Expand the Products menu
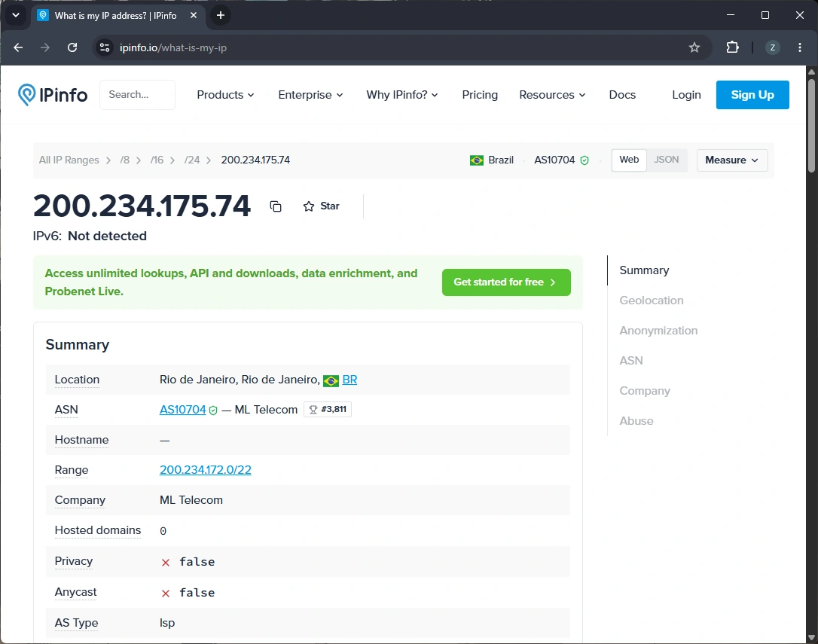This screenshot has height=644, width=818. point(225,94)
